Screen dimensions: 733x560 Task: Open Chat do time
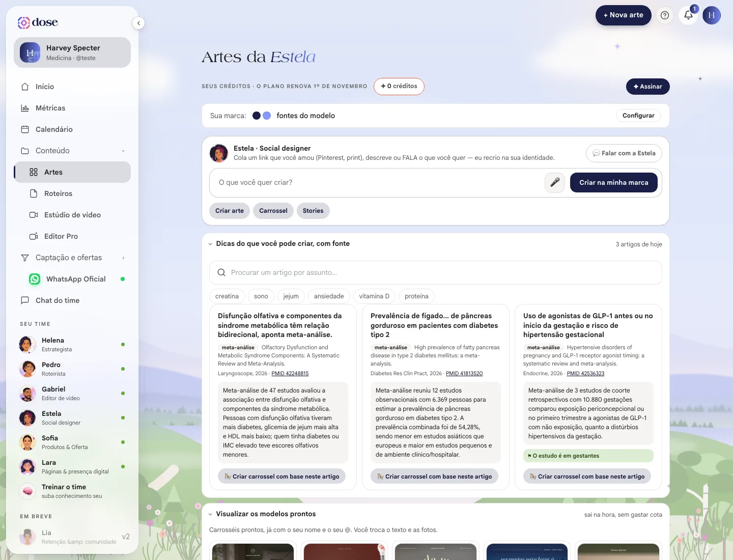tap(72, 300)
